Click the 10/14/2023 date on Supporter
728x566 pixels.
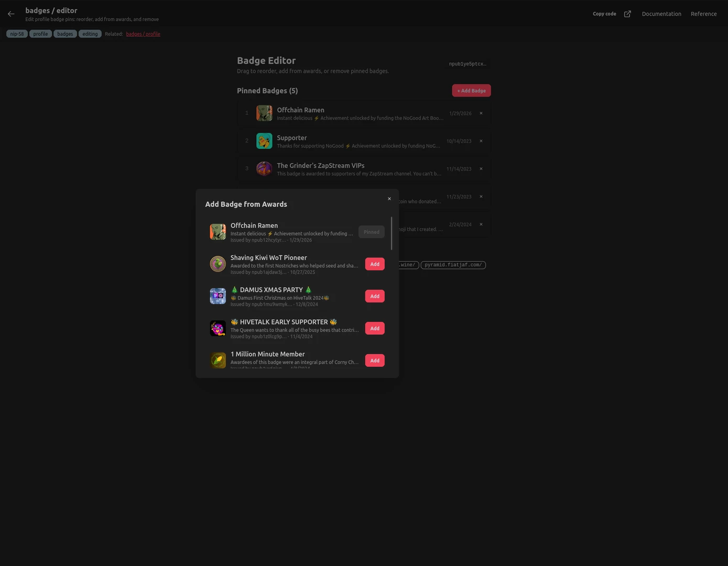[x=459, y=141]
